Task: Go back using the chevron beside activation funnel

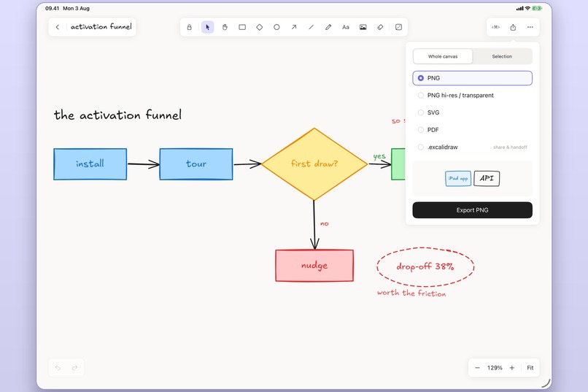Action: click(x=58, y=27)
